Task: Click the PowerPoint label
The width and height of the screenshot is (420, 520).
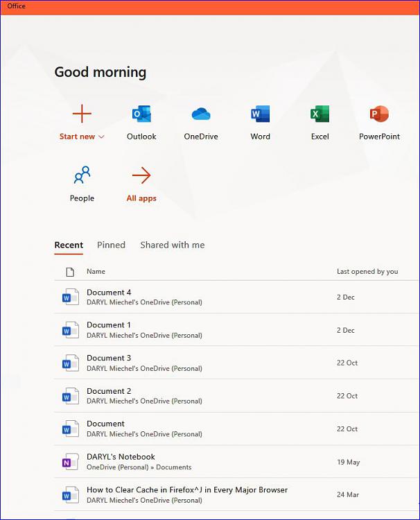Action: pyautogui.click(x=379, y=137)
